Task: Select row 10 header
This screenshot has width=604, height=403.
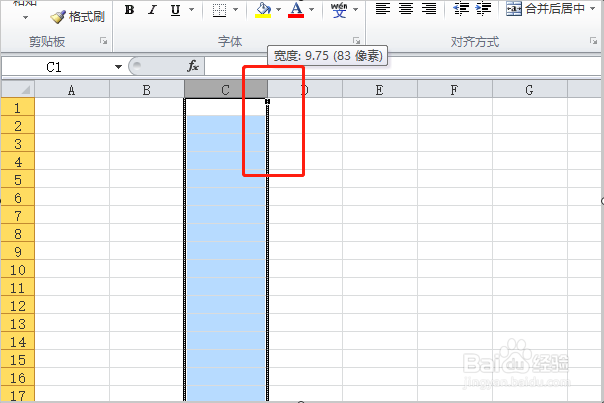Action: click(x=18, y=269)
